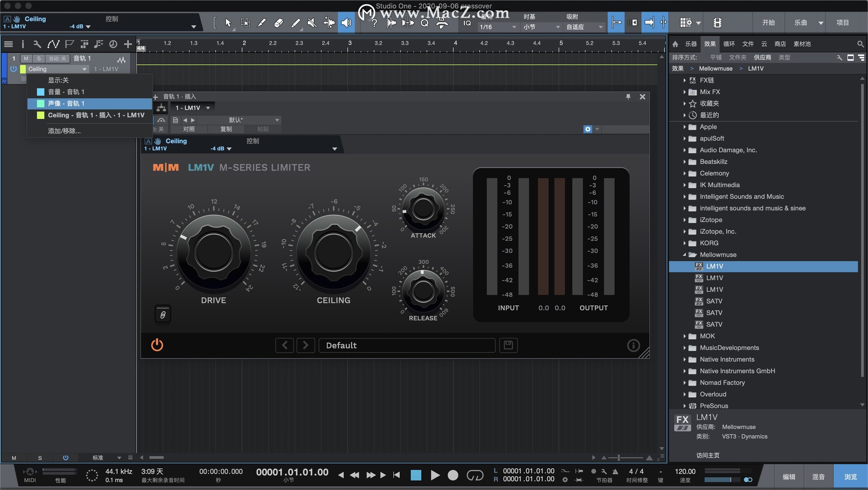
Task: Go to browser home icon
Action: point(675,44)
